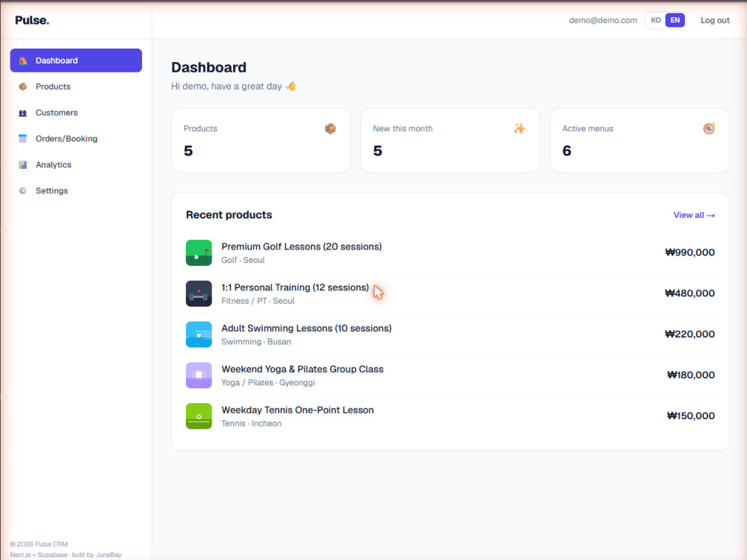Click the New this month card label
The width and height of the screenshot is (747, 560).
click(403, 128)
